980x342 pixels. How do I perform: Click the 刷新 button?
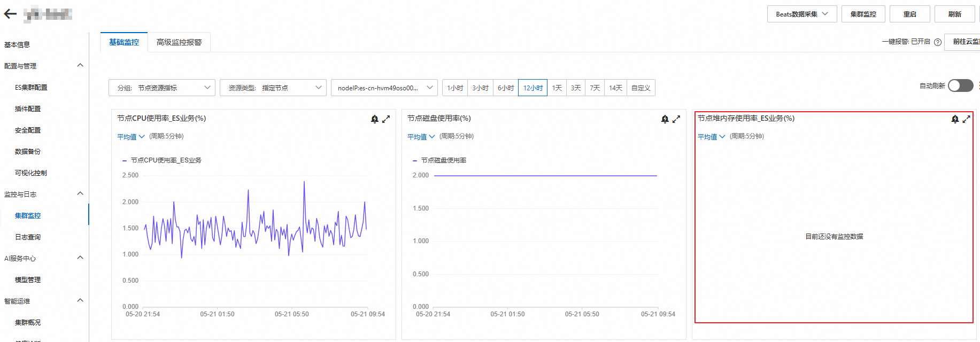coord(955,14)
